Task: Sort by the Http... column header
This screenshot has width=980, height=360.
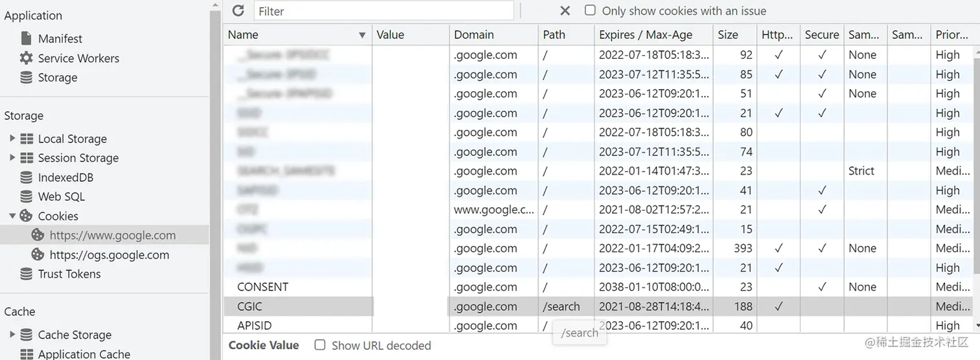Action: click(x=778, y=35)
